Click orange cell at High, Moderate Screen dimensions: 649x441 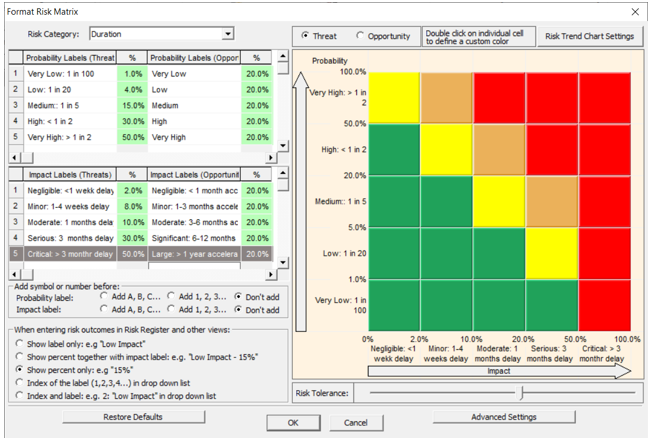(499, 149)
